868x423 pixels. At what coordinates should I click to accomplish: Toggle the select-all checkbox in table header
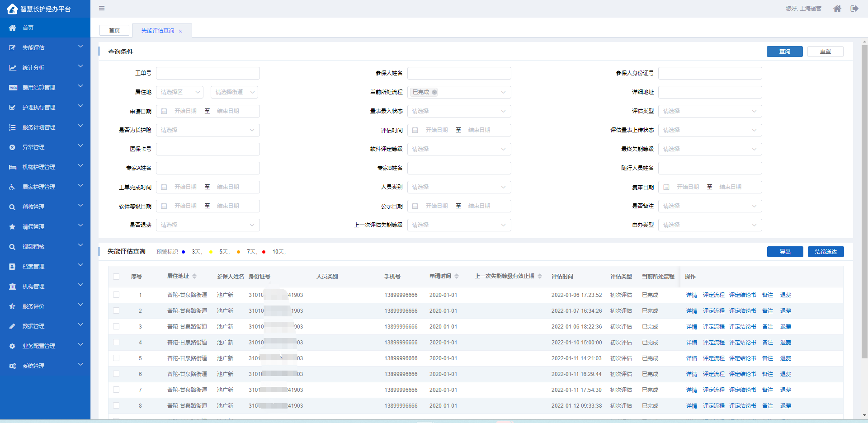116,277
